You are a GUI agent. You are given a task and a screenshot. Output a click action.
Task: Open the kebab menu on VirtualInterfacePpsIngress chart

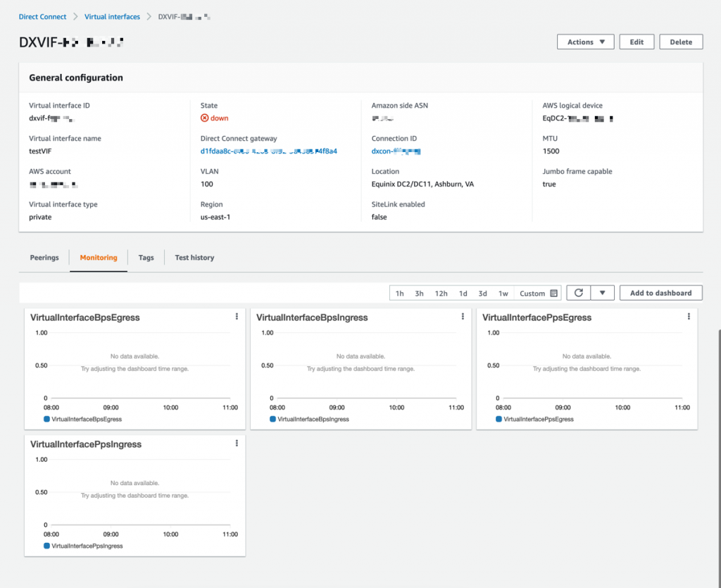[237, 443]
